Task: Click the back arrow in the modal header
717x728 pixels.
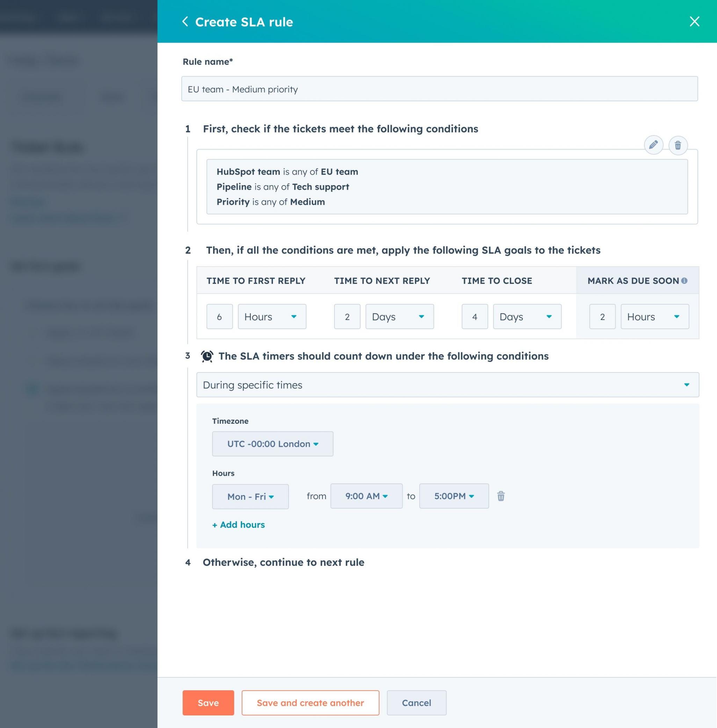Action: point(185,21)
